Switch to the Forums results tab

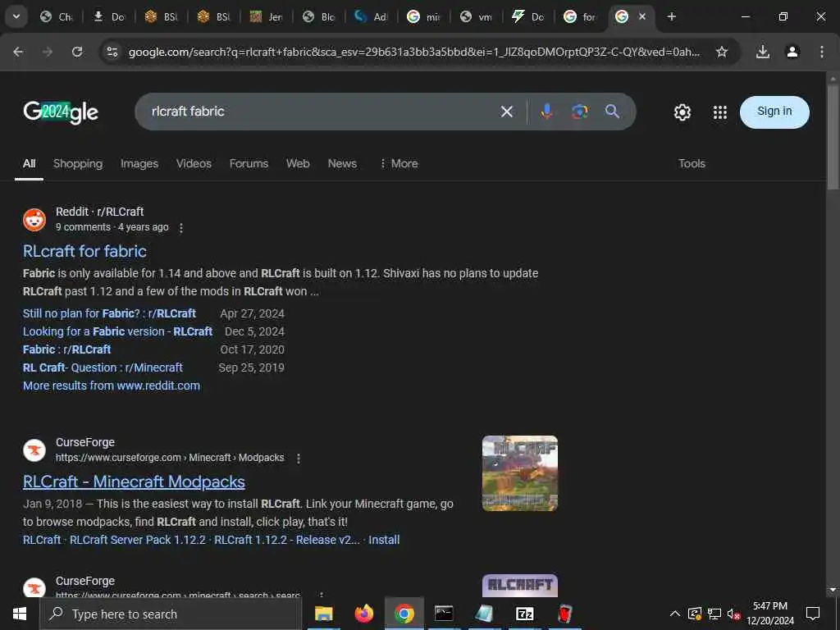pyautogui.click(x=249, y=163)
